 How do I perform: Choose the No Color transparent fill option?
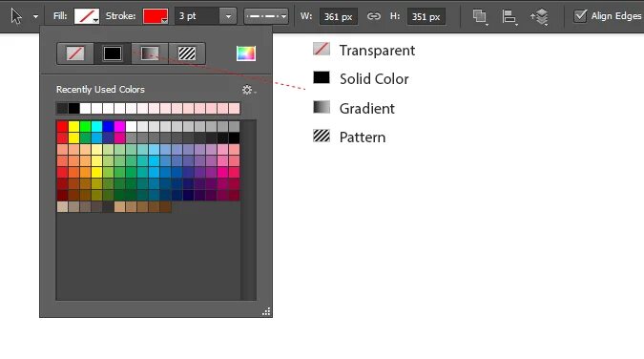point(75,53)
